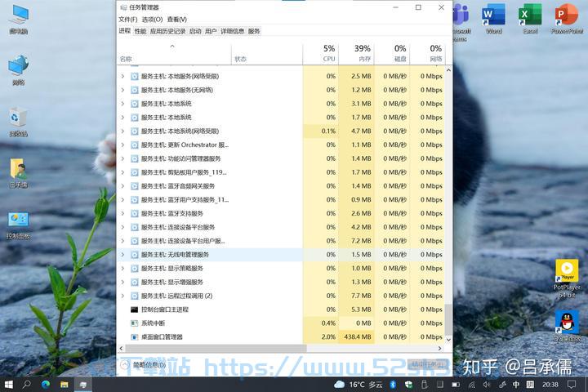This screenshot has height=392, width=588.
Task: Expand 服务主机: 无线电管理服务 row
Action: point(122,255)
